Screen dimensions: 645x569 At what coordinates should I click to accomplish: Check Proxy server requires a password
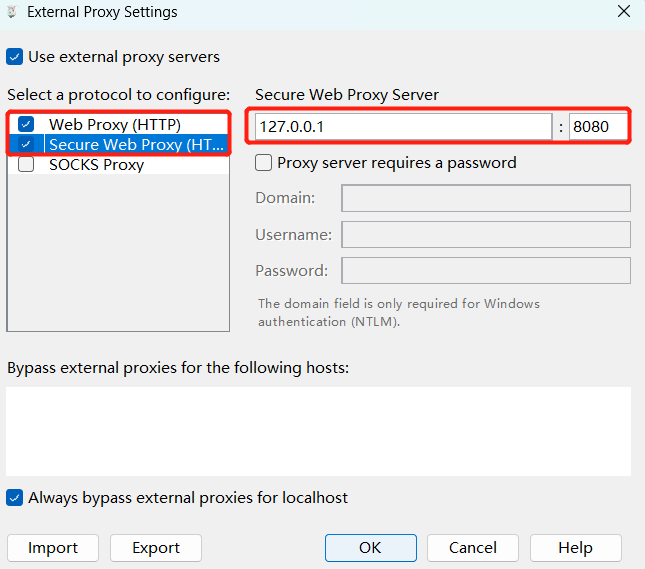263,163
